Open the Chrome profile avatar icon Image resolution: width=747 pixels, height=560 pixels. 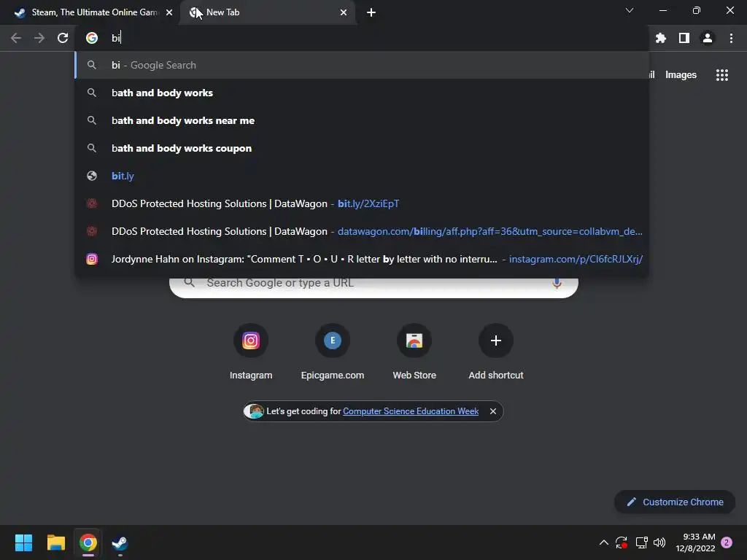point(708,38)
